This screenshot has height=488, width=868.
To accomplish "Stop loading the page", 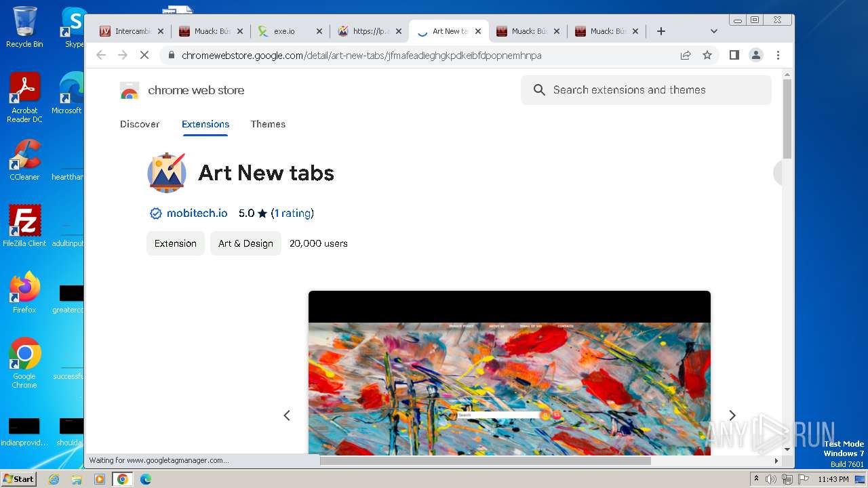I will tap(144, 55).
